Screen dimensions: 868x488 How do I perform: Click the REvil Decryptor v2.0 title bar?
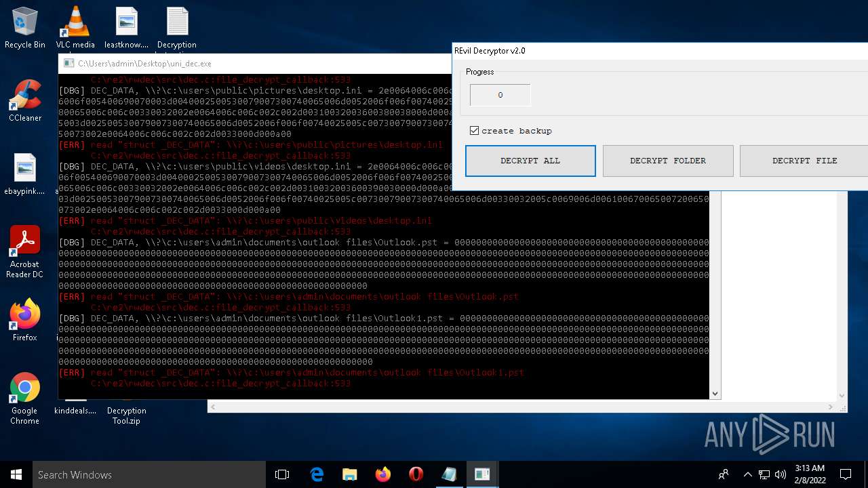pyautogui.click(x=660, y=51)
